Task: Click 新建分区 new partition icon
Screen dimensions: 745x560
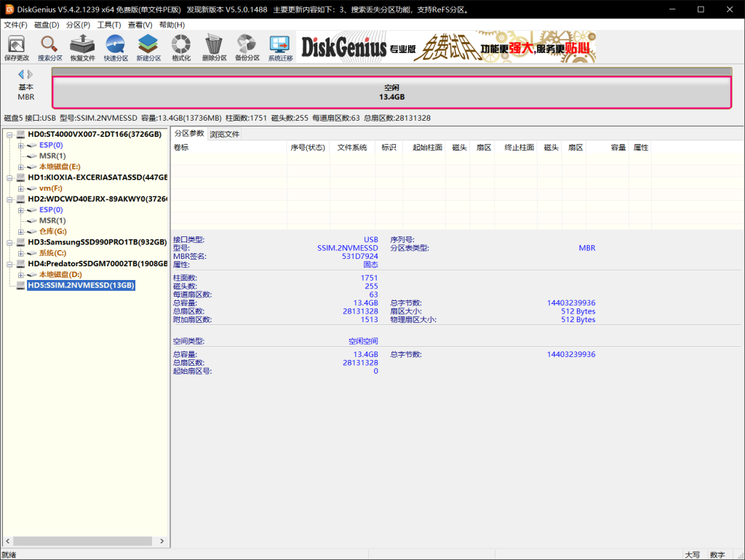Action: point(148,47)
